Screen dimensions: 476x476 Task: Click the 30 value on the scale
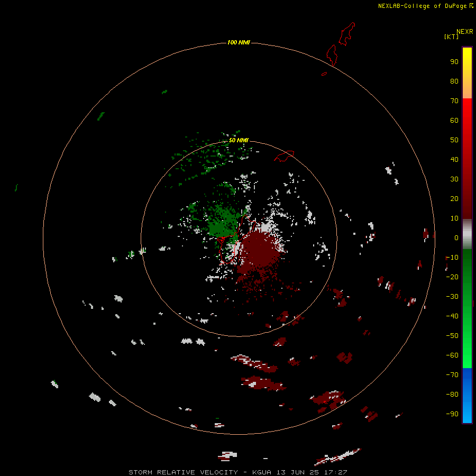coord(454,179)
